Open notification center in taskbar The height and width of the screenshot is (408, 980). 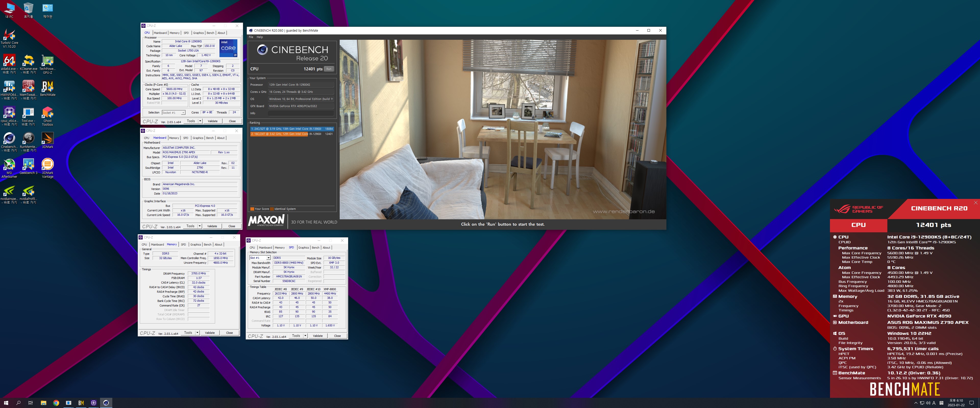pyautogui.click(x=971, y=403)
